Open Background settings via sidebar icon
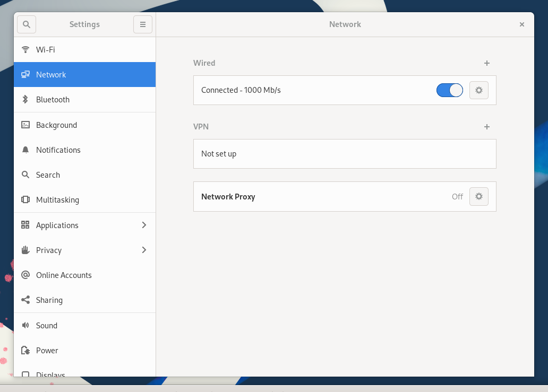The image size is (548, 392). click(x=25, y=125)
